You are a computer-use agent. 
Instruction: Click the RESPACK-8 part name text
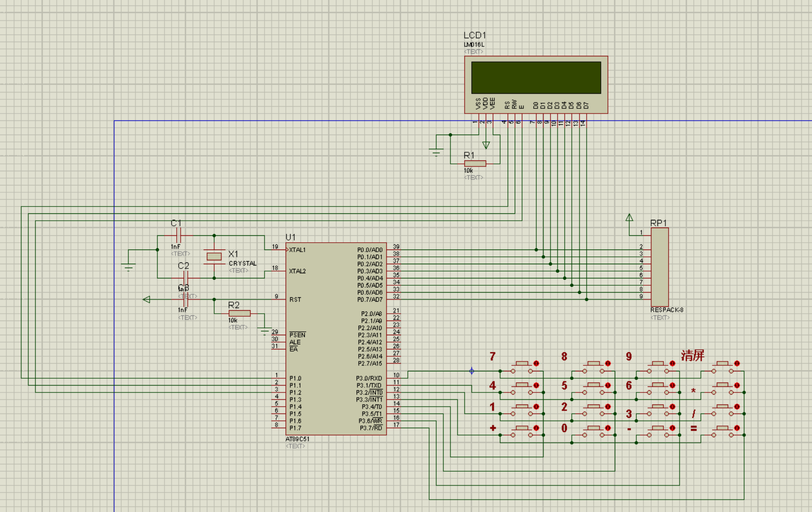tap(667, 310)
